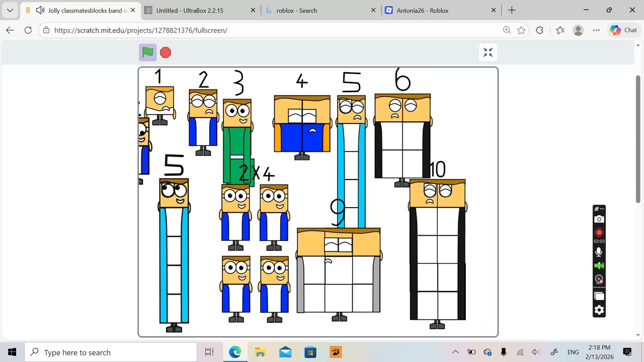
Task: Stop recording with the red record button
Action: point(599,232)
